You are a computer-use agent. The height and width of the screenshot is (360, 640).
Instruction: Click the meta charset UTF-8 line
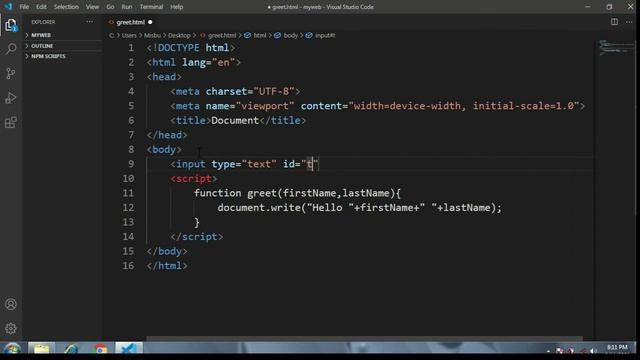[x=235, y=92]
